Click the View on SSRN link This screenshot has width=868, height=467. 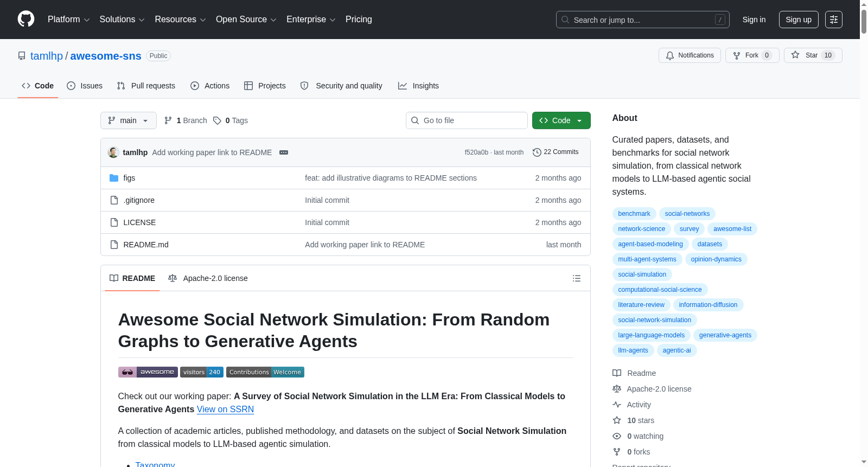click(x=225, y=409)
